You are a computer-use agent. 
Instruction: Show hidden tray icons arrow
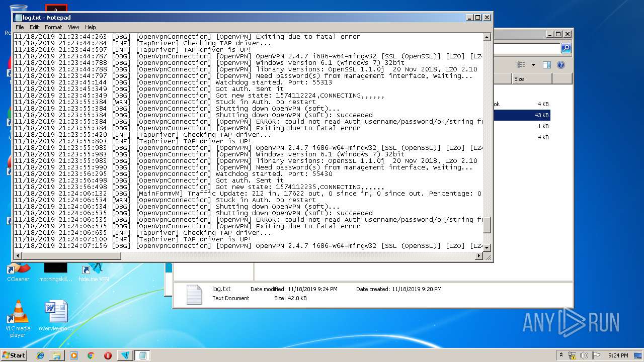pyautogui.click(x=561, y=355)
